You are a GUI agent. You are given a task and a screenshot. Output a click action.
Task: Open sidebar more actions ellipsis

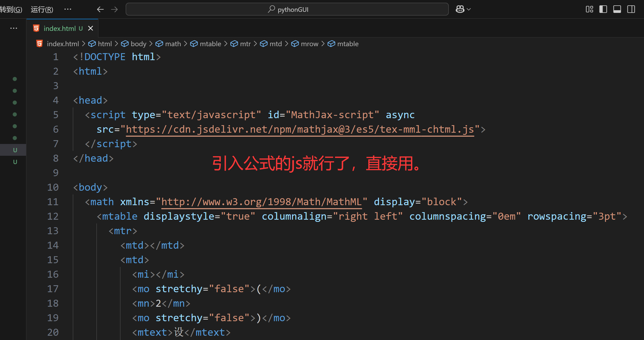13,28
